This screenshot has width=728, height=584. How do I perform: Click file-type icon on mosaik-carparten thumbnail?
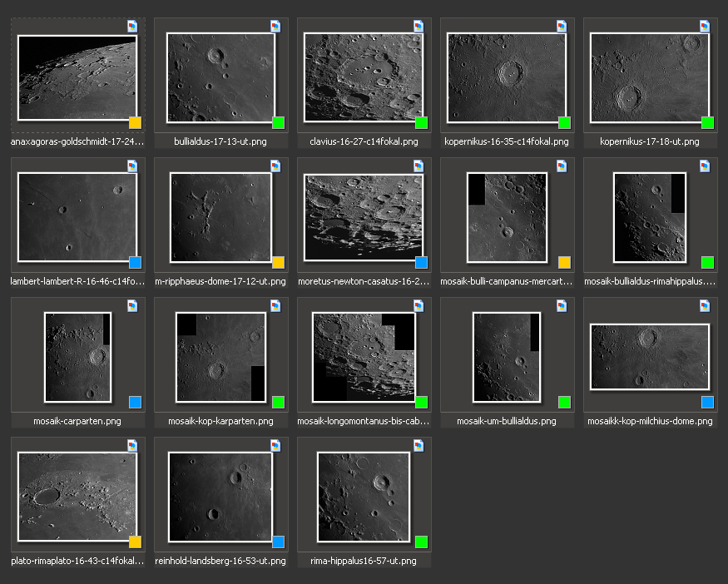pos(132,306)
